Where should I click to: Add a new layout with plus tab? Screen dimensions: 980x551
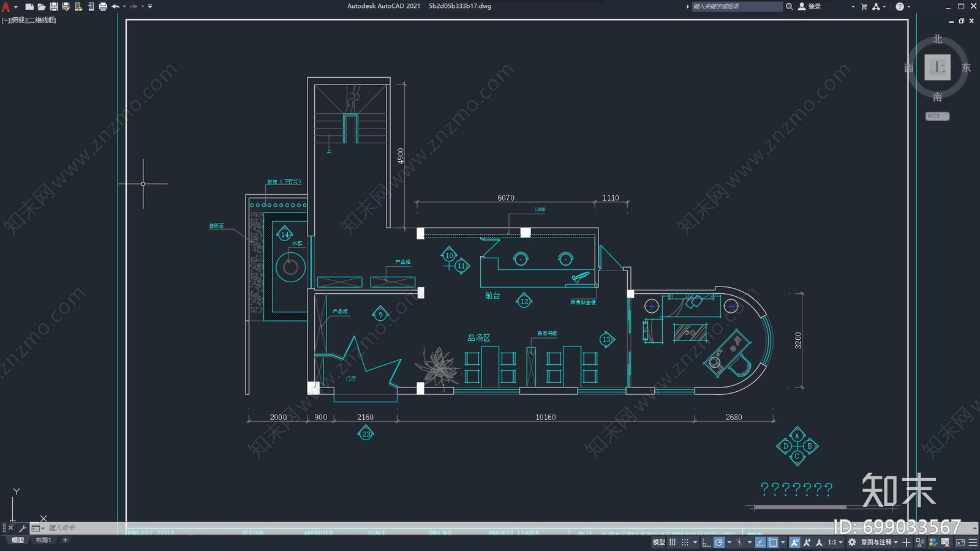[65, 540]
